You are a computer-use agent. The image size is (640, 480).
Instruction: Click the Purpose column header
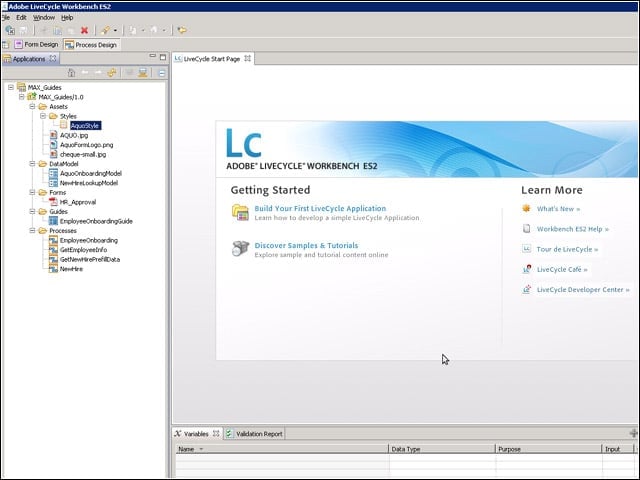coord(548,449)
